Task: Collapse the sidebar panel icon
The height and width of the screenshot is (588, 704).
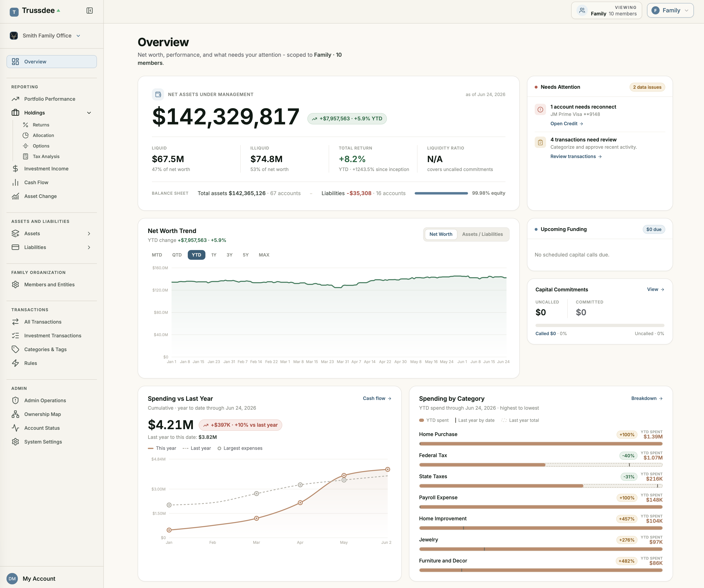Action: coord(89,11)
